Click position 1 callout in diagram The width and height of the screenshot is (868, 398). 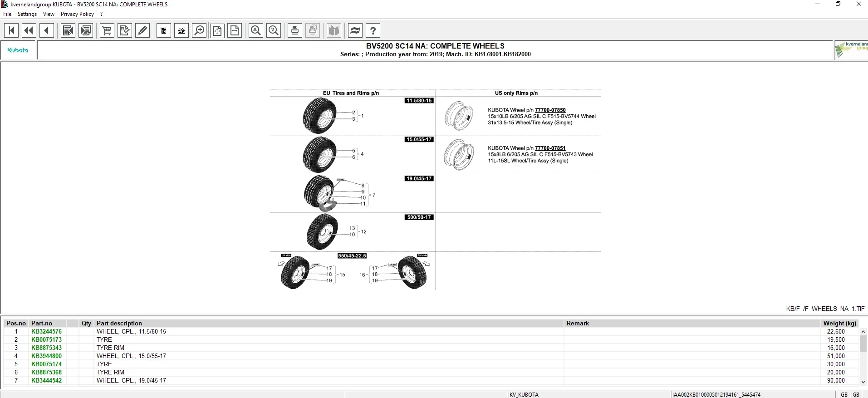(x=362, y=116)
